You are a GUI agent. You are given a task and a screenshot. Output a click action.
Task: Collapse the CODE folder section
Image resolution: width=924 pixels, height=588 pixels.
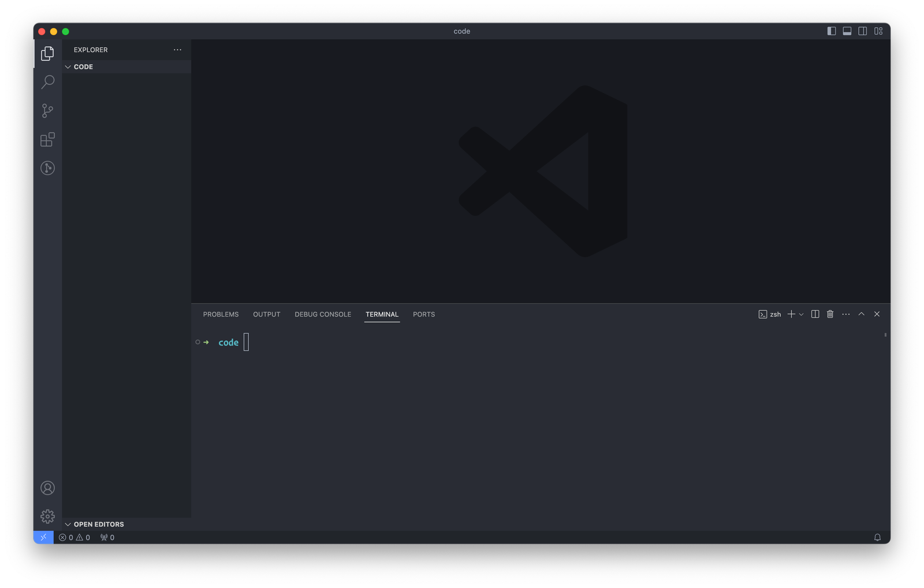tap(68, 66)
